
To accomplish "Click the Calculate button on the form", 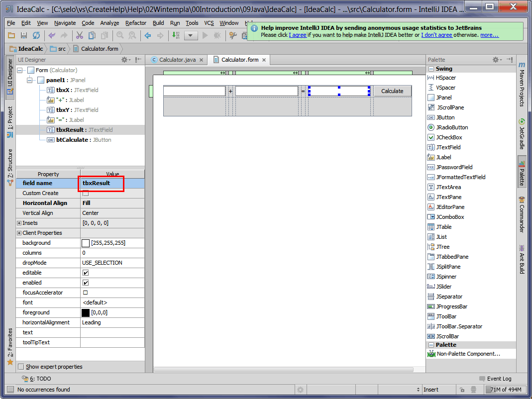I will tap(392, 91).
